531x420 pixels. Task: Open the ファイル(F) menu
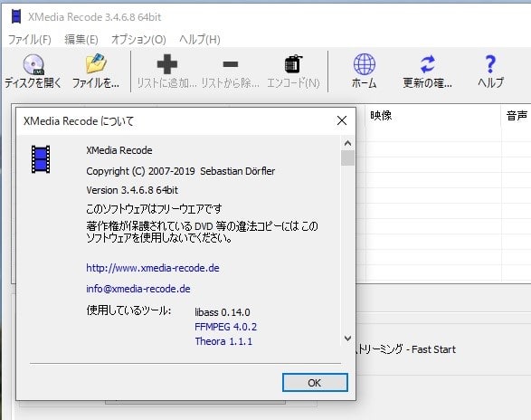(x=30, y=40)
